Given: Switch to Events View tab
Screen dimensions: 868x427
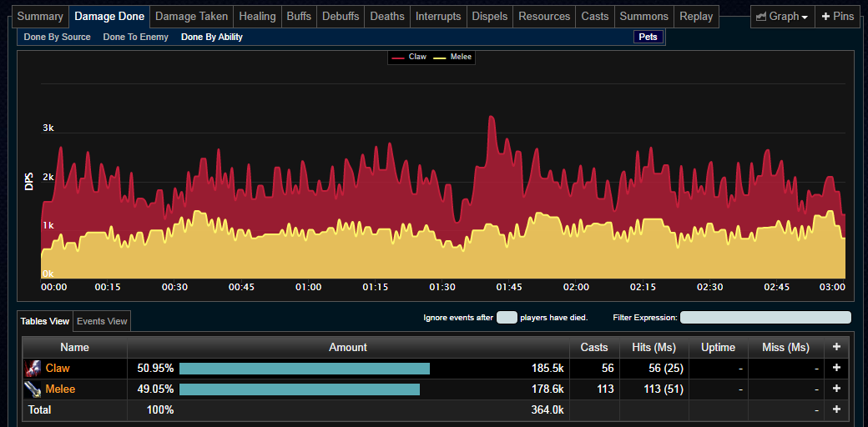Looking at the screenshot, I should click(102, 321).
